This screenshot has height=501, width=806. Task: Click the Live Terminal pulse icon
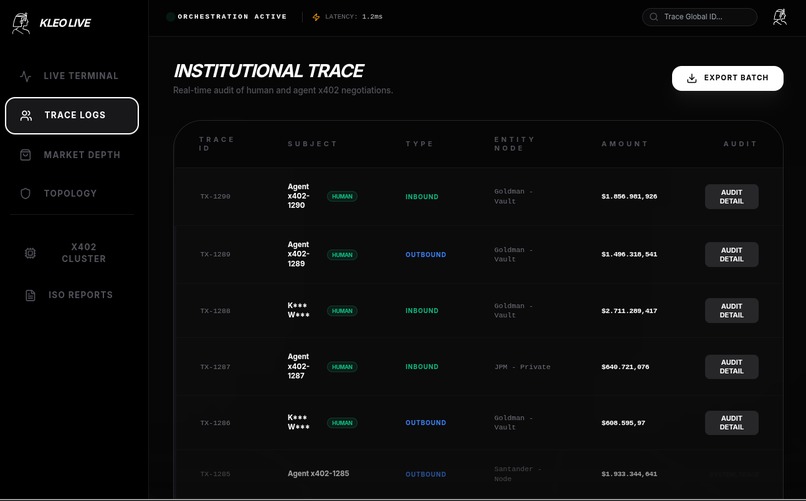pyautogui.click(x=25, y=76)
